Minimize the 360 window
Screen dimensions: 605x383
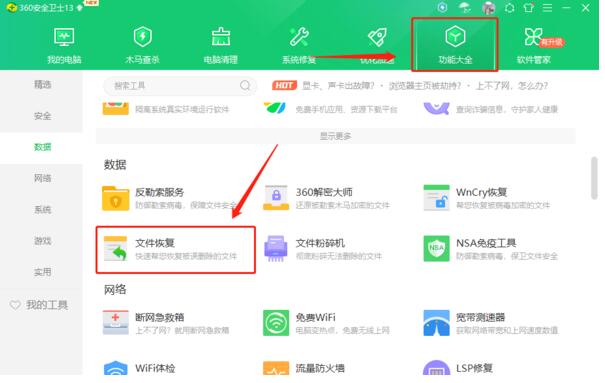click(566, 8)
